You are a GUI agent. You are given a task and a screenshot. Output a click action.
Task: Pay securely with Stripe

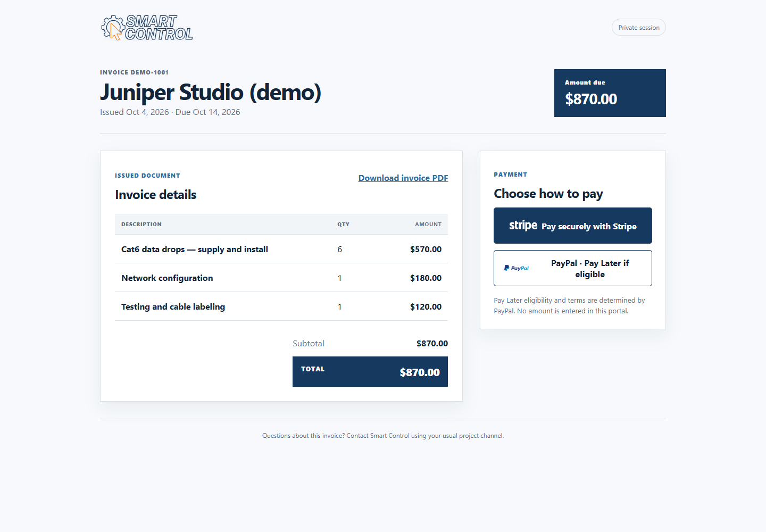coord(573,226)
